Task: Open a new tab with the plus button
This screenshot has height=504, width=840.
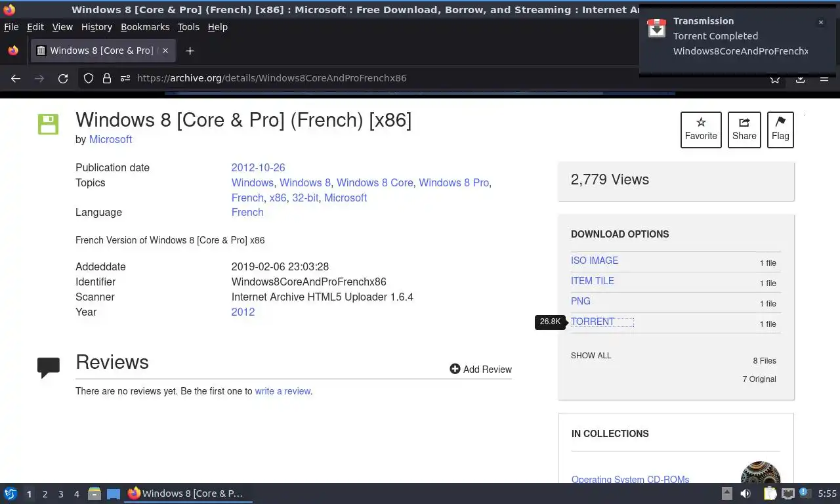Action: click(x=190, y=51)
